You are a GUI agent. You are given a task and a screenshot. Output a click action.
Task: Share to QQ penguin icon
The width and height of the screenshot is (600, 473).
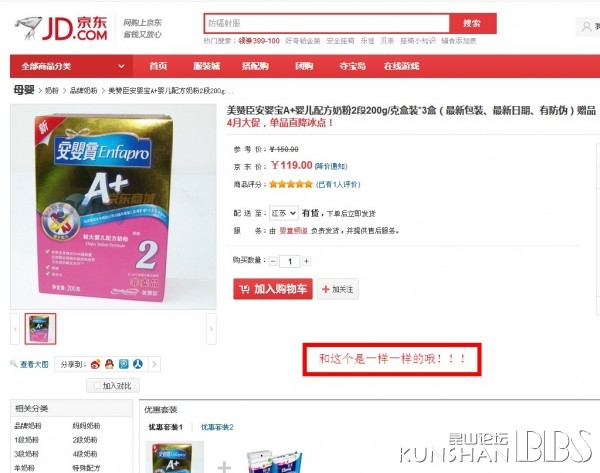pos(109,364)
